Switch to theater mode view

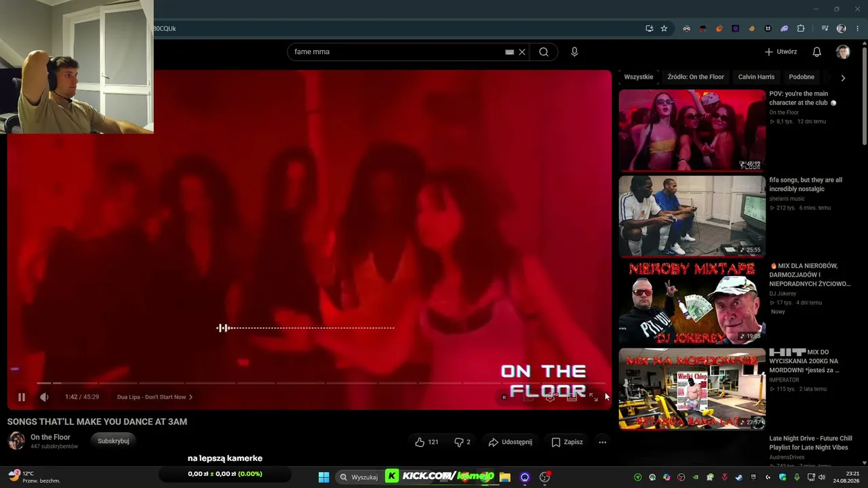pos(572,397)
